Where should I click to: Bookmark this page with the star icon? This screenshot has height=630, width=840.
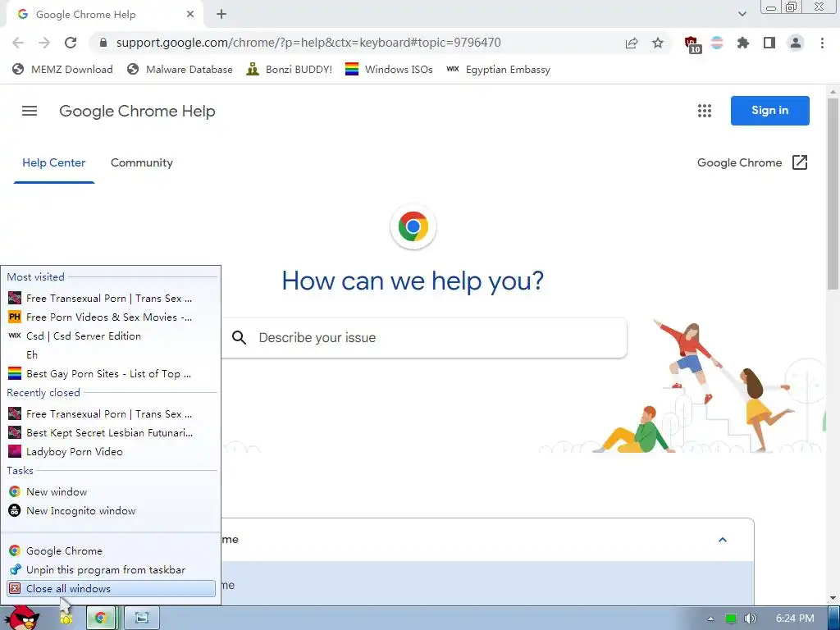click(x=658, y=43)
